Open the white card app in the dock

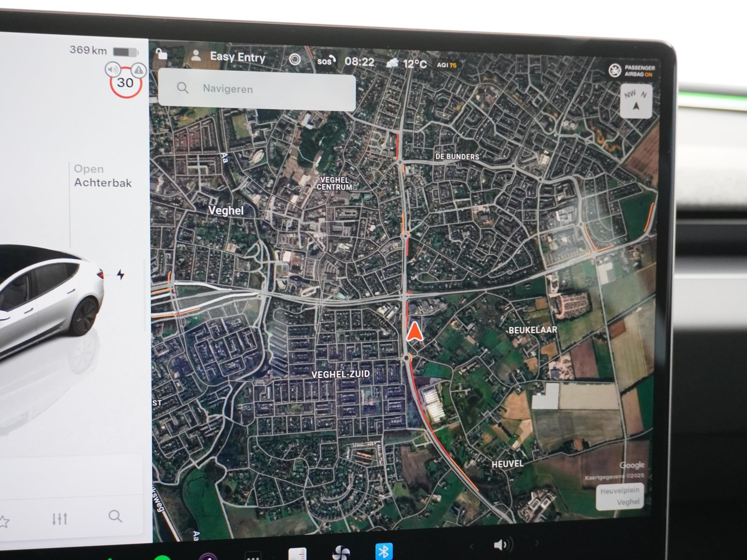pos(298,554)
